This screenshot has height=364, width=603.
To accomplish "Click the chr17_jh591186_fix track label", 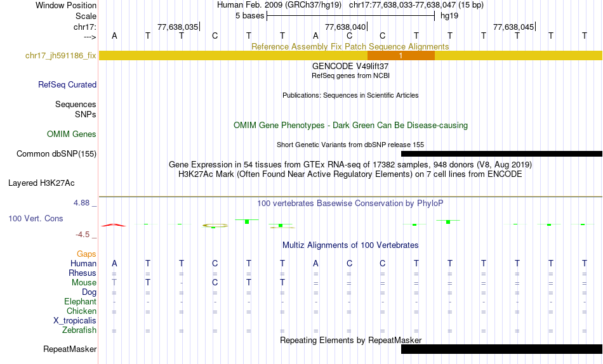I will coord(60,55).
